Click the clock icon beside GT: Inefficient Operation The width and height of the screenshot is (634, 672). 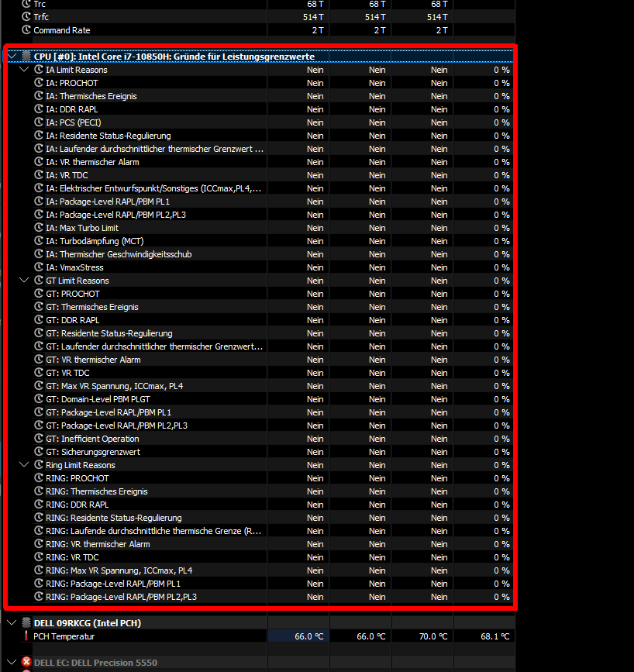(x=39, y=439)
